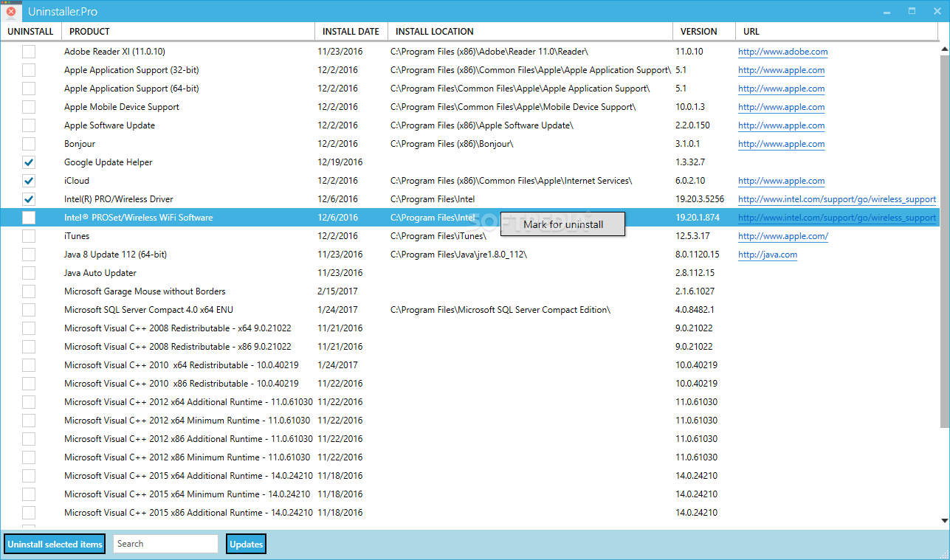950x560 pixels.
Task: Check Microsoft Visual C++ 2008 x86 Redistributable checkbox
Action: click(x=29, y=347)
